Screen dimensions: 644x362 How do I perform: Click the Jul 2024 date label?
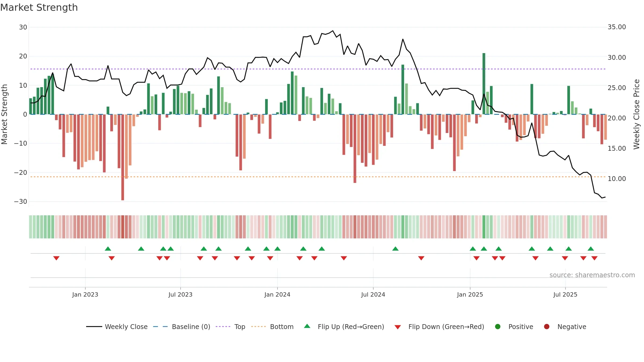click(x=373, y=295)
